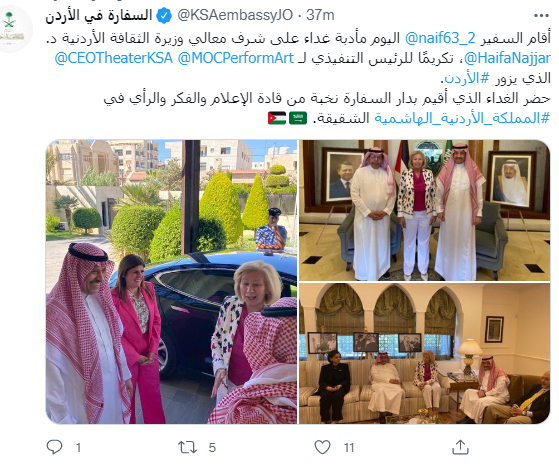Open the 37m timestamp link
Viewport: 559px width, 467px height.
pos(320,15)
